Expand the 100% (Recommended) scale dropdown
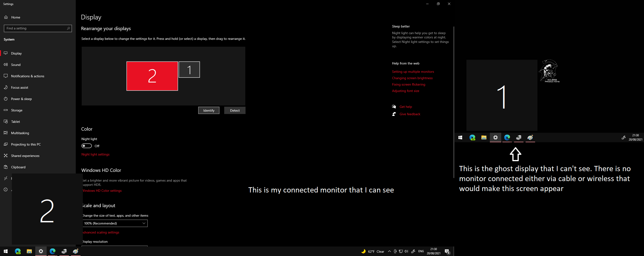 (115, 223)
